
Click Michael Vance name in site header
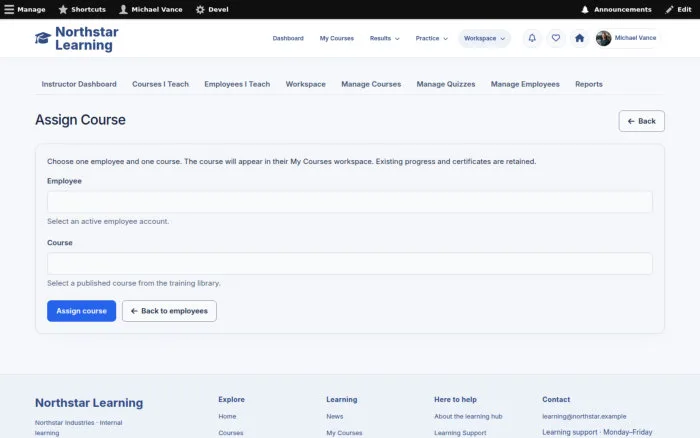click(635, 38)
